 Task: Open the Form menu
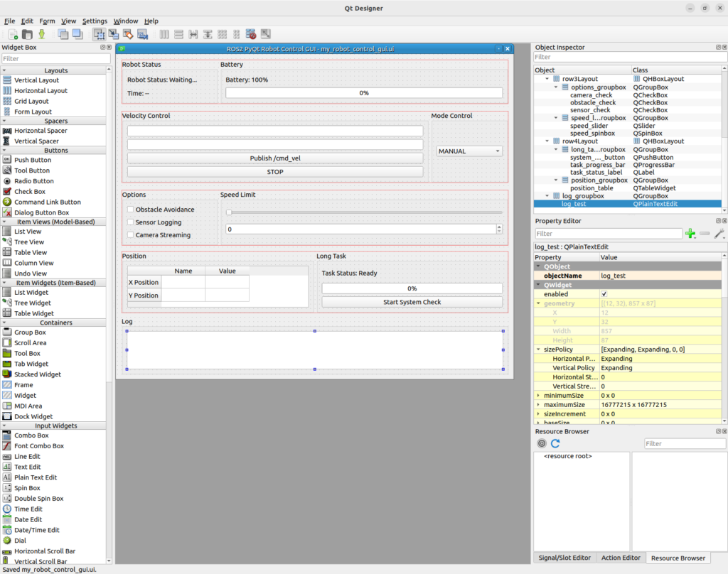[x=47, y=21]
